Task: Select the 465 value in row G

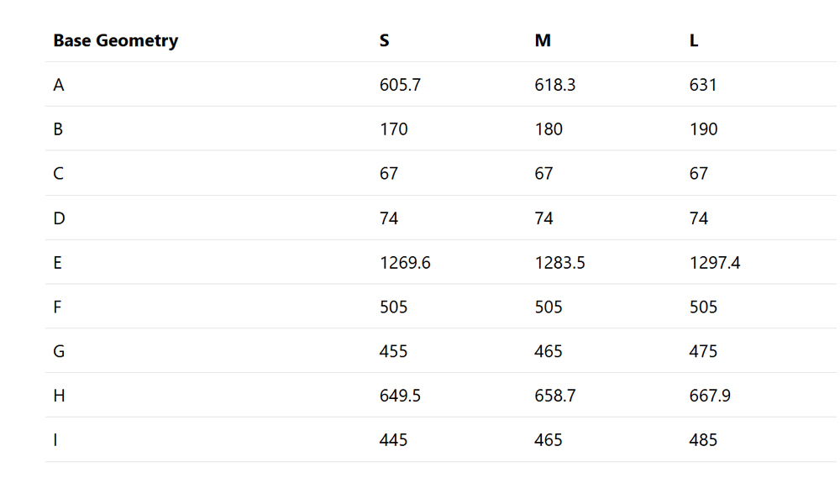Action: click(549, 351)
